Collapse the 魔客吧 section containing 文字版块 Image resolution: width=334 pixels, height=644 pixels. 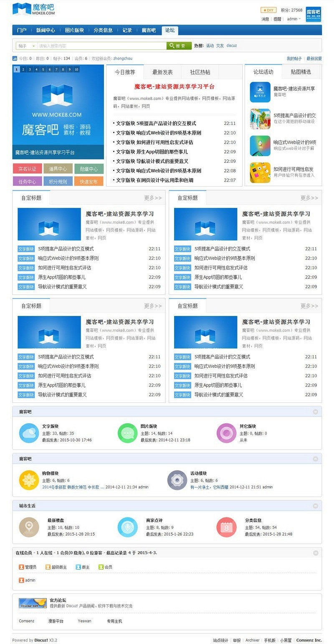pos(316,412)
